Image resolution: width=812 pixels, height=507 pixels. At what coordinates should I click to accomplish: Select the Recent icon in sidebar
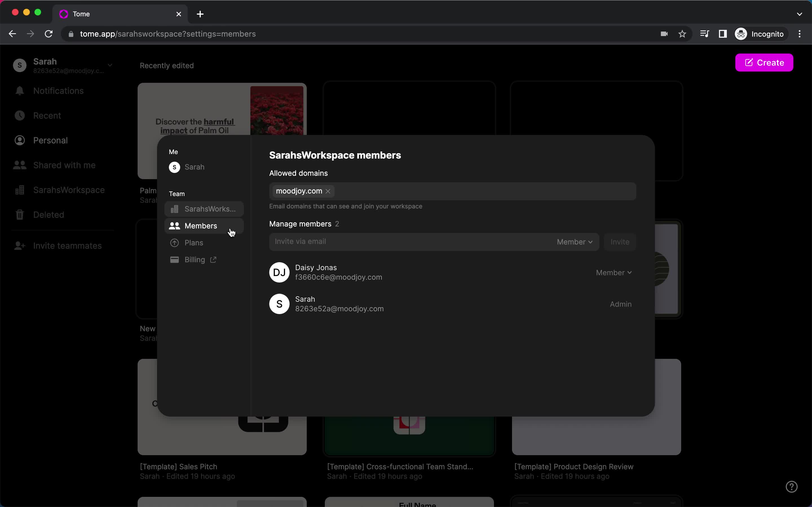pos(19,115)
